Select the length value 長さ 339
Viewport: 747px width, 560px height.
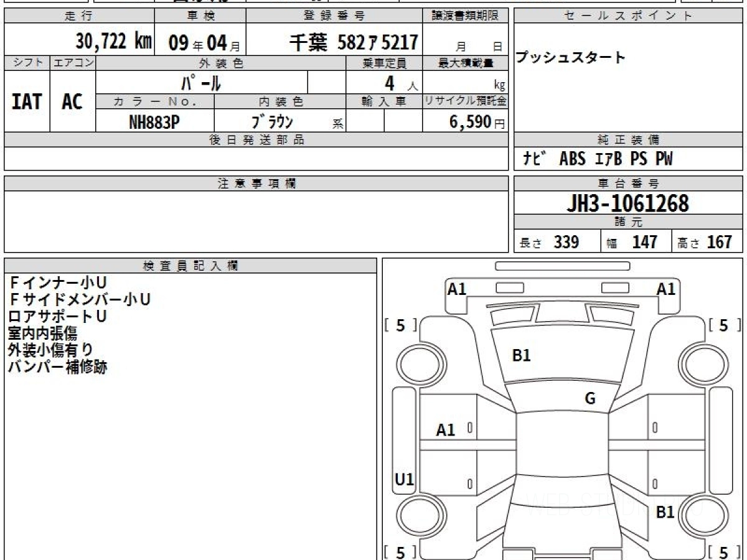pos(550,242)
